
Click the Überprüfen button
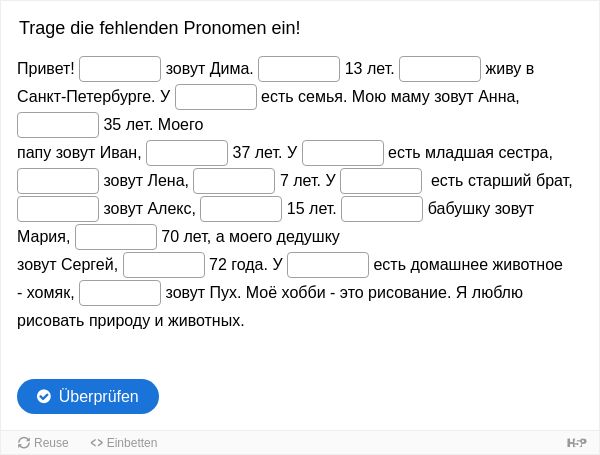pyautogui.click(x=88, y=396)
